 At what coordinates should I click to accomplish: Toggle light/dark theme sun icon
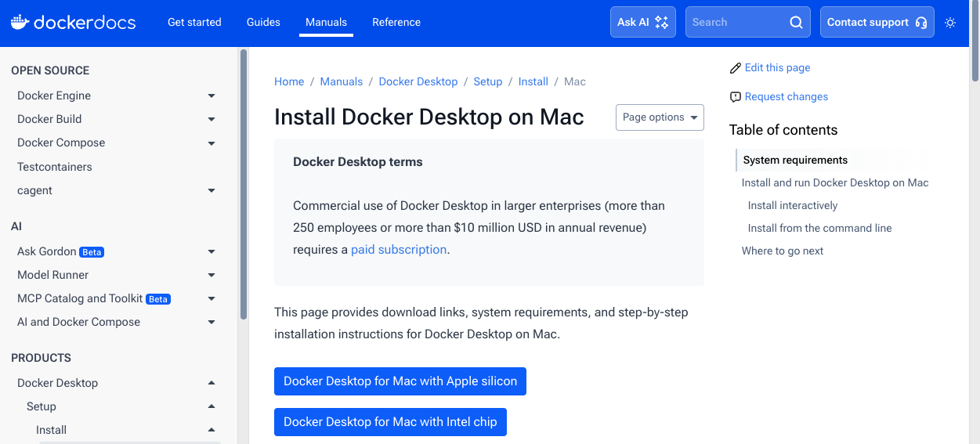(x=950, y=23)
